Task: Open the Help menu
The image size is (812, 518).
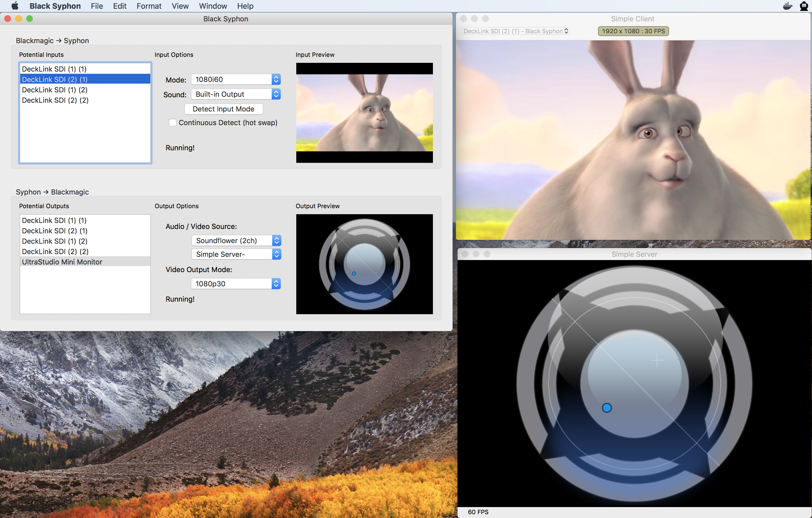Action: pos(245,6)
